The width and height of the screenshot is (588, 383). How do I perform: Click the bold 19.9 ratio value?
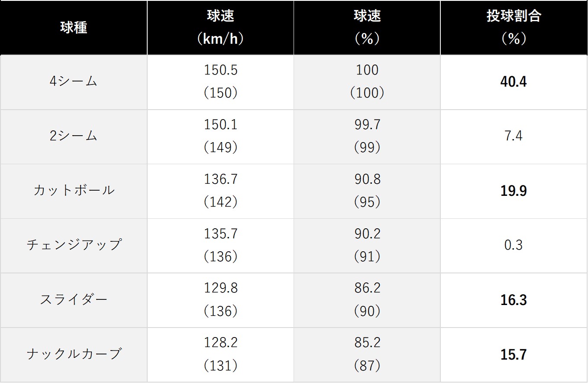(514, 191)
